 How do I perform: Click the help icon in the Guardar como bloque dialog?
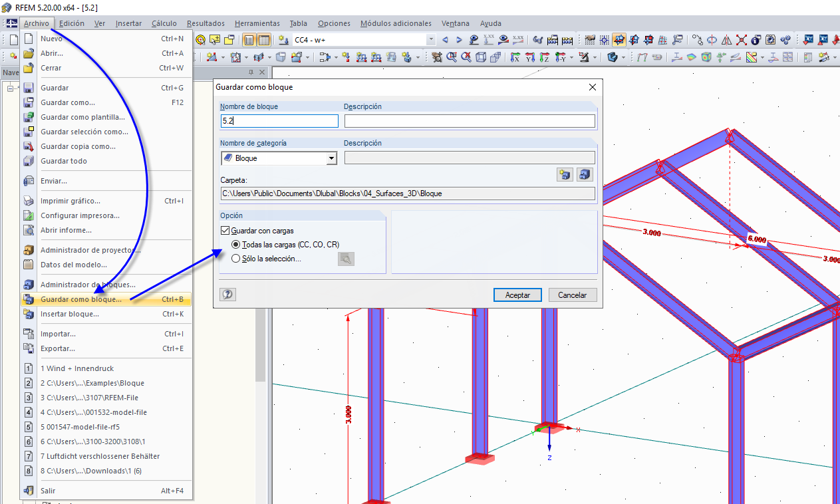click(x=227, y=294)
